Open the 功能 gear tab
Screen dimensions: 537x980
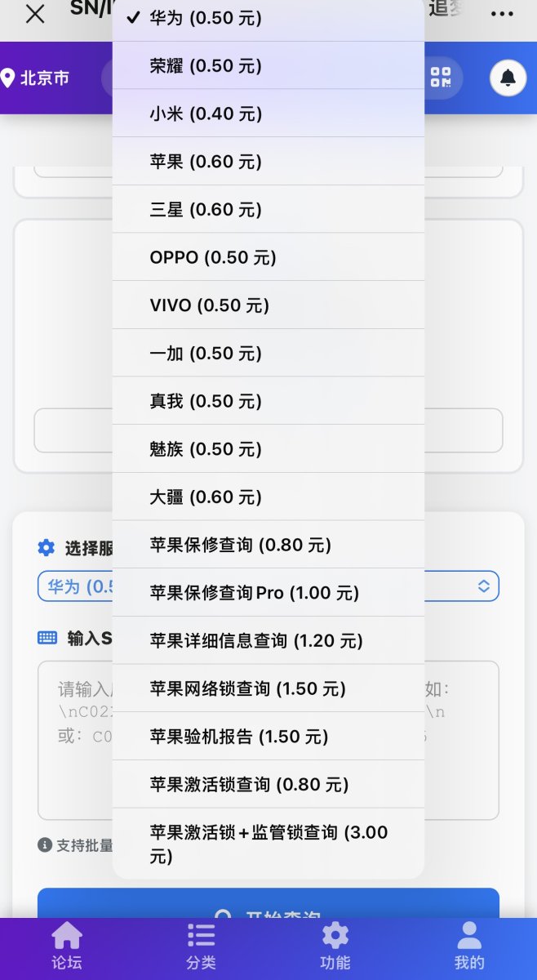click(335, 947)
